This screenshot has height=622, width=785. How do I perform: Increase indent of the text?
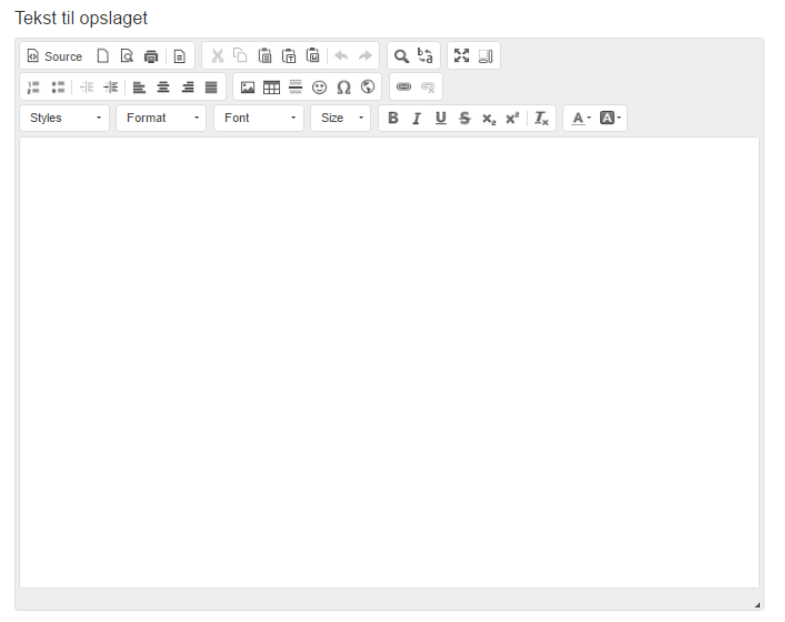coord(111,87)
